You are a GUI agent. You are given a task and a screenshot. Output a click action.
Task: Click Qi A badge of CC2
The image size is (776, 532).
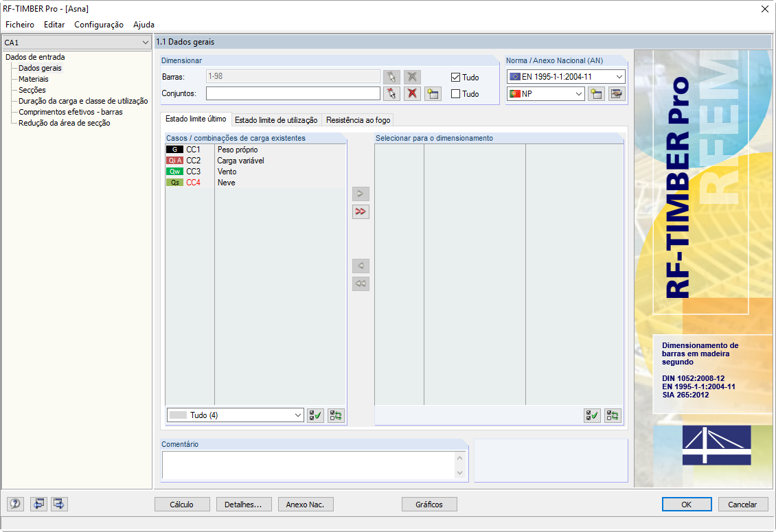click(x=174, y=161)
